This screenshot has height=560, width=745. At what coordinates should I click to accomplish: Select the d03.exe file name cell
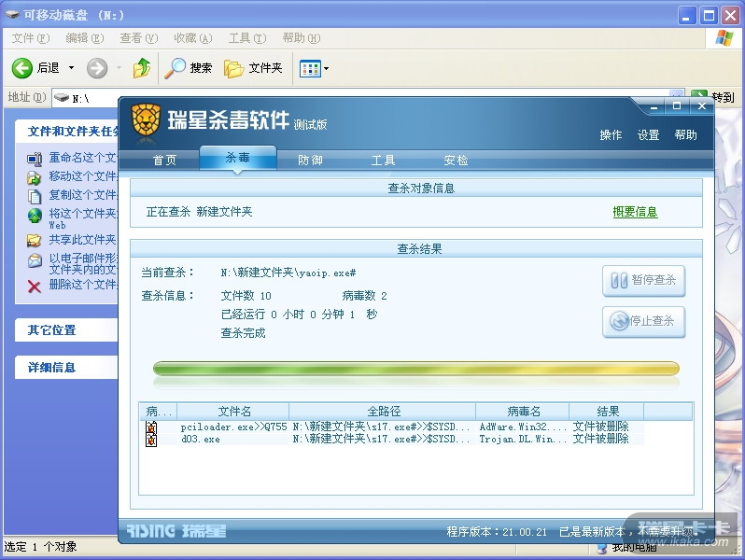tap(200, 440)
